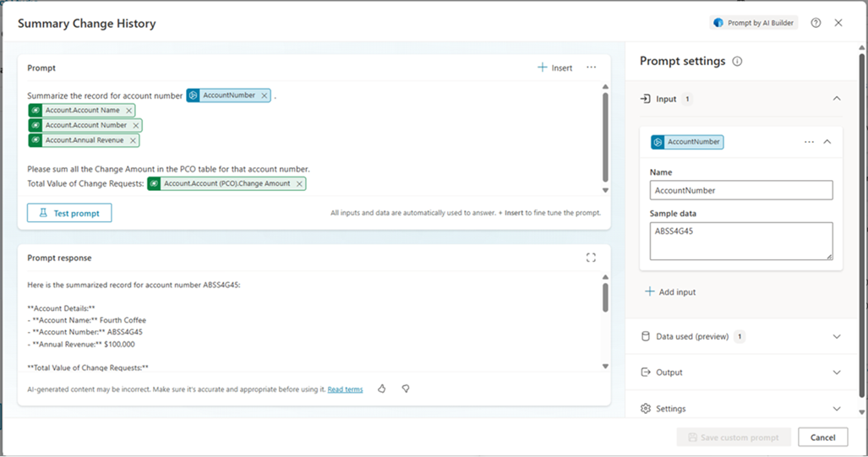The height and width of the screenshot is (457, 868).
Task: Click the thumbs down feedback icon
Action: click(406, 389)
